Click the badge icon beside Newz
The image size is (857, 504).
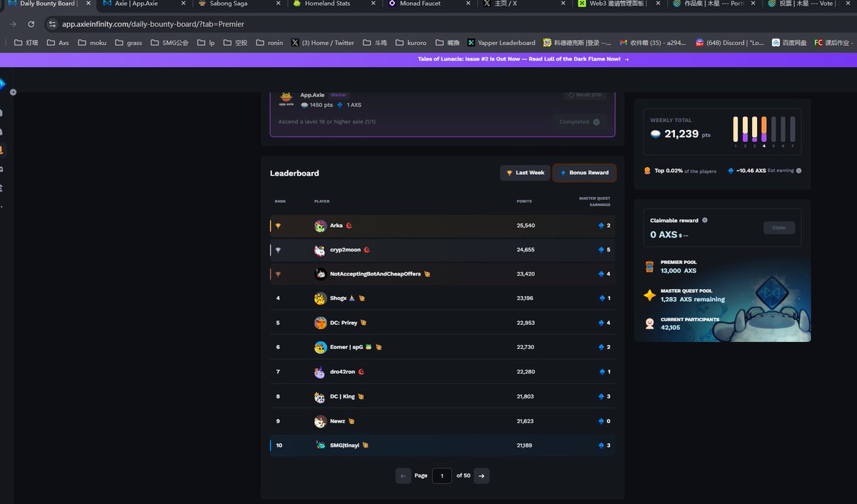click(x=351, y=421)
